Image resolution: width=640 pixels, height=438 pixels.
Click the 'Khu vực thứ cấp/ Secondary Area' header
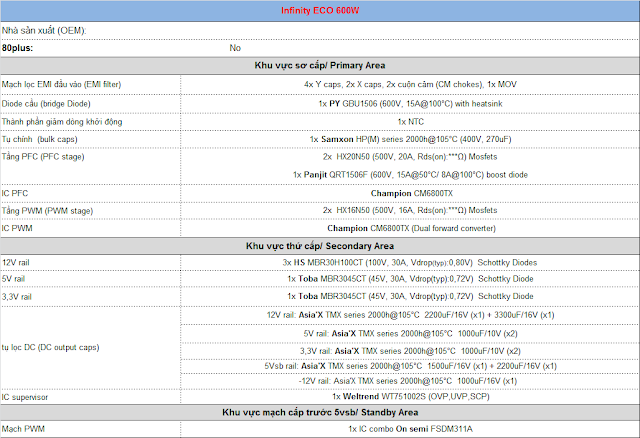(320, 246)
